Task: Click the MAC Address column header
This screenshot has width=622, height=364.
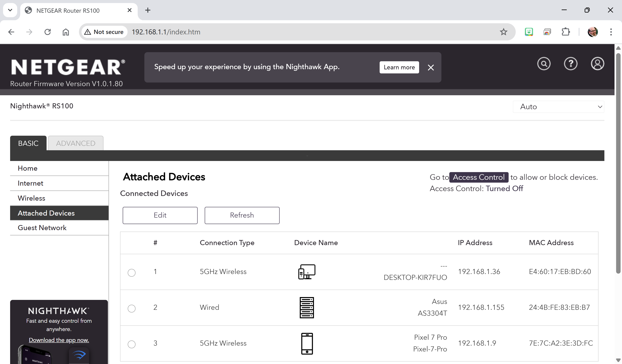Action: click(551, 243)
